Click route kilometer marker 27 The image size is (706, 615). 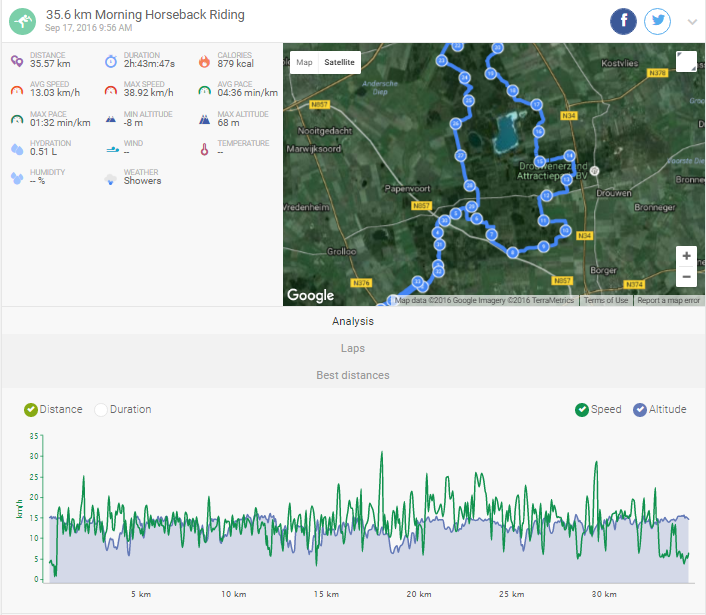click(460, 156)
